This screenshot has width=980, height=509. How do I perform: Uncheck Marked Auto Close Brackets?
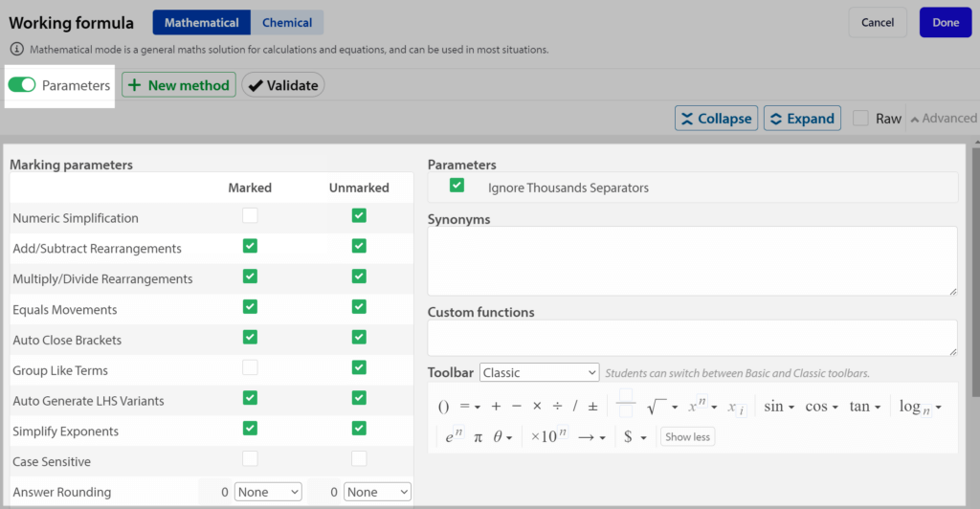[x=250, y=337]
